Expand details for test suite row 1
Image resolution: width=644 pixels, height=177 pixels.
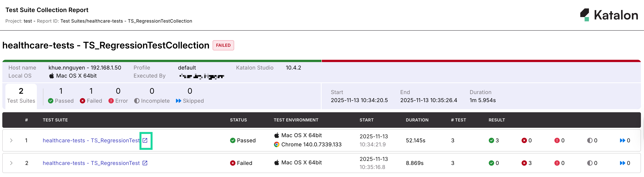click(x=12, y=140)
